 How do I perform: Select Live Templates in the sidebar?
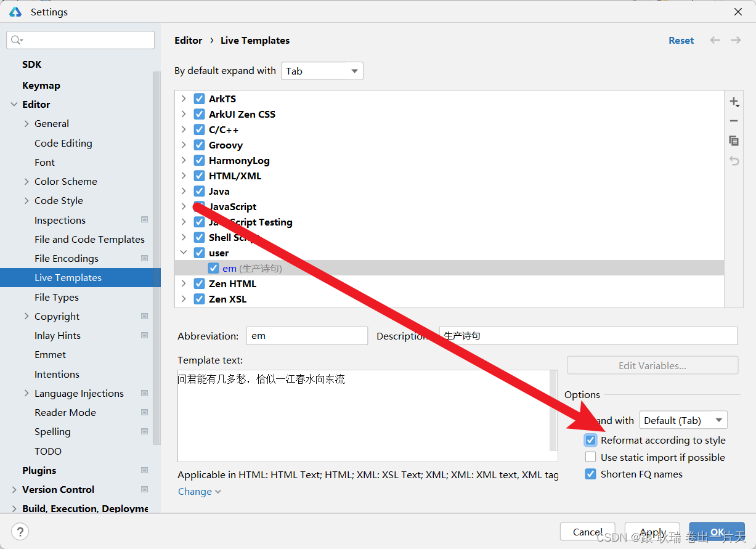80,277
